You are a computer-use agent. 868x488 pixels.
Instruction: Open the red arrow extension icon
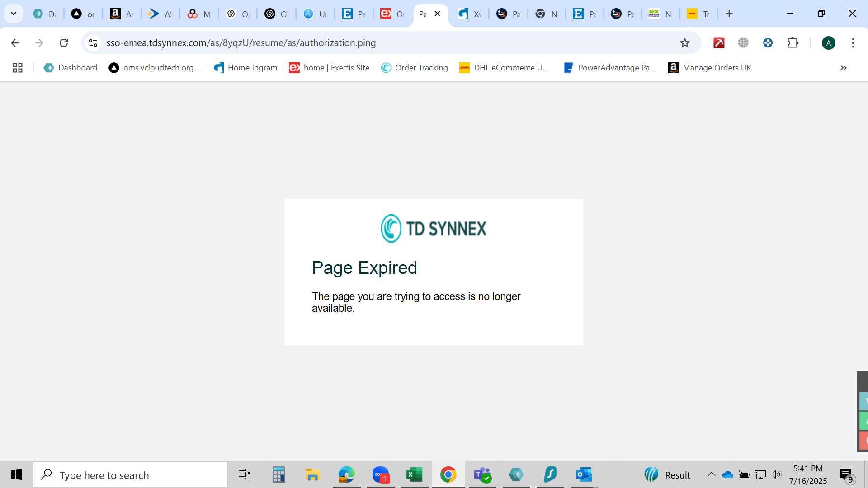click(719, 43)
